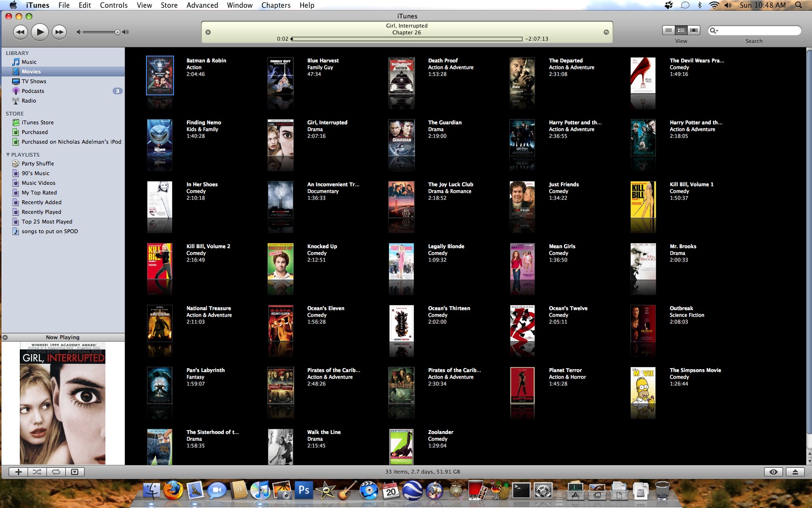Viewport: 812px width, 508px height.
Task: Click the Play button in iTunes toolbar
Action: click(40, 32)
